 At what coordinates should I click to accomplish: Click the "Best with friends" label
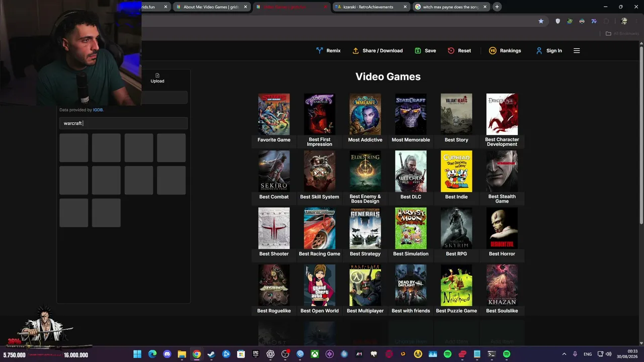(411, 311)
